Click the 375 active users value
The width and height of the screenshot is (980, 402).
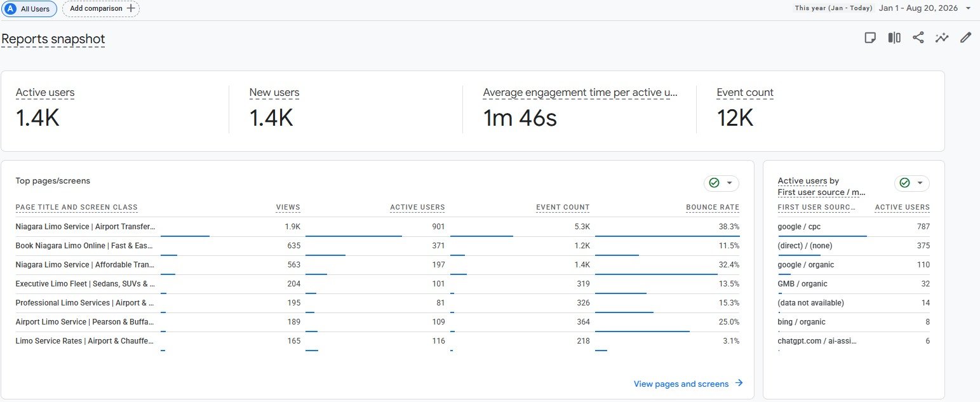[x=923, y=246]
